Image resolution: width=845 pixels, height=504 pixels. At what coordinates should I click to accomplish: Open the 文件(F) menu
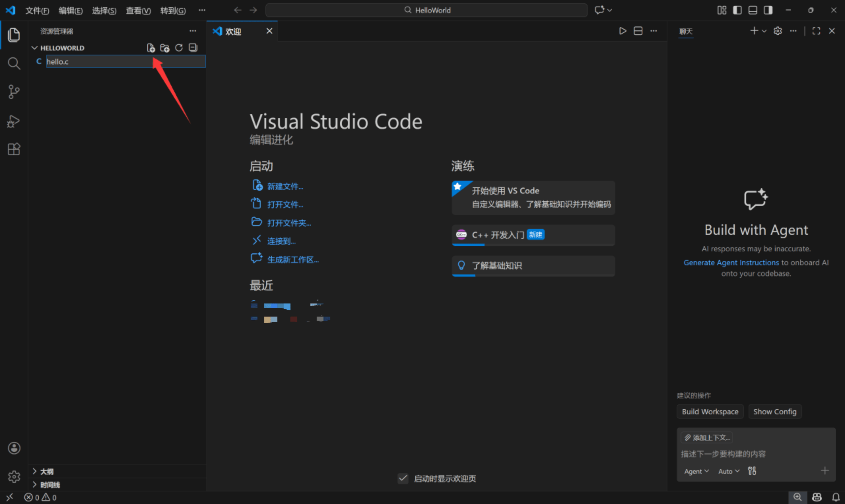(x=37, y=10)
